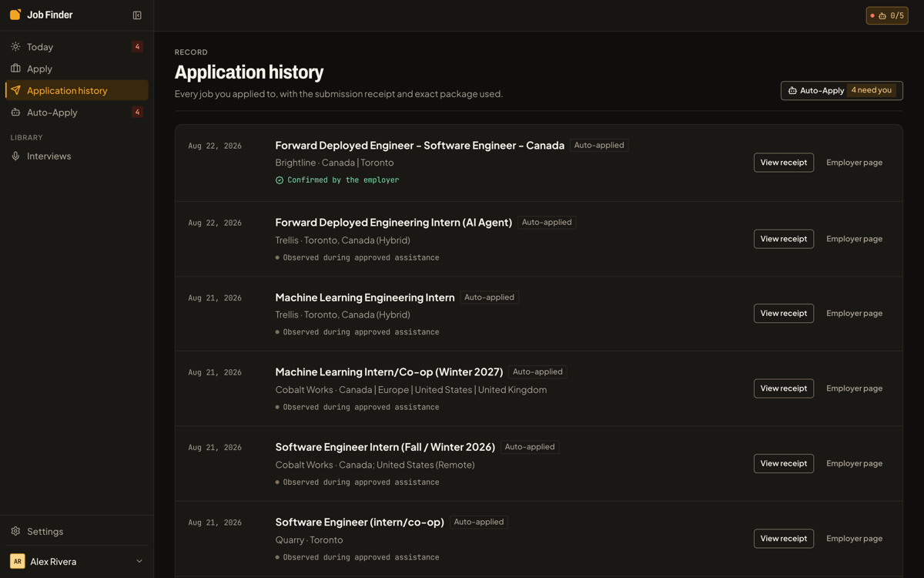The image size is (924, 578).
Task: Click the Auto-Apply robot icon in sidebar
Action: coord(15,113)
